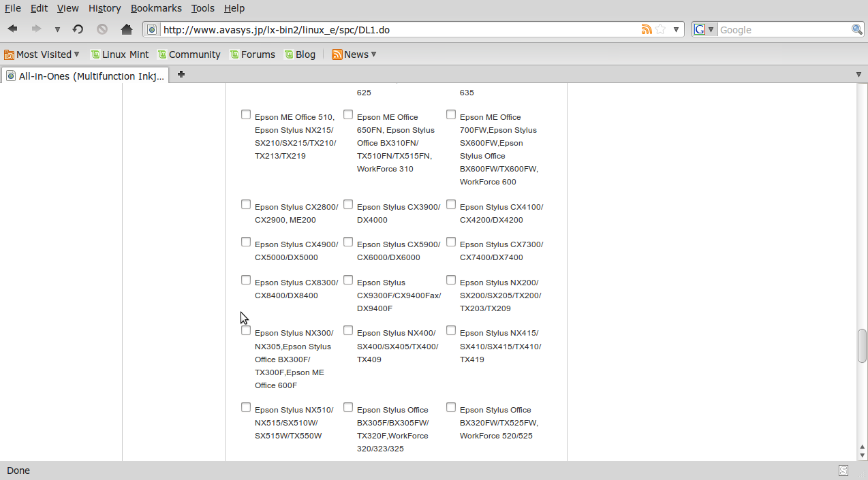Viewport: 868px width, 480px height.
Task: Check Epson Stylus NX415/SX410 checkbox
Action: (x=451, y=330)
